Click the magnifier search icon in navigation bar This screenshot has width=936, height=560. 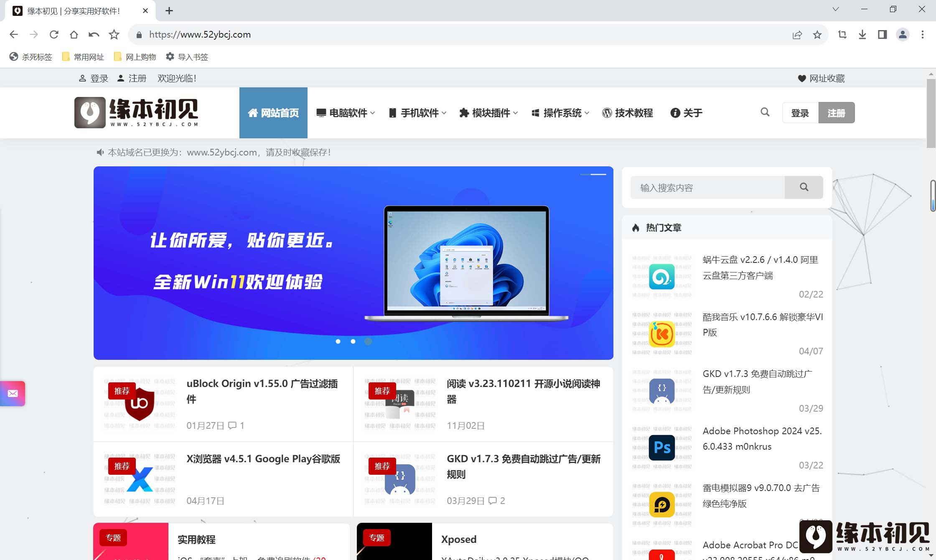[x=765, y=112]
